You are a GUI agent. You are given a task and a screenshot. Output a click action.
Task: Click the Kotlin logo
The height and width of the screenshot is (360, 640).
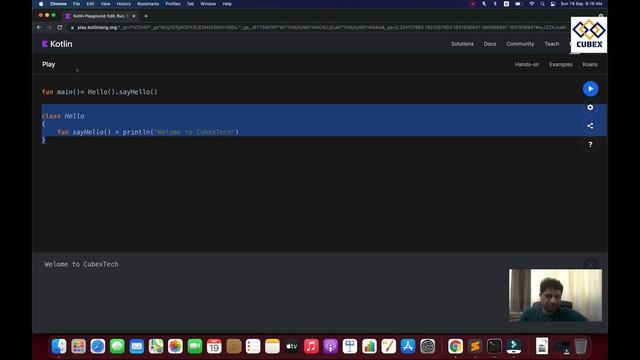pyautogui.click(x=57, y=44)
